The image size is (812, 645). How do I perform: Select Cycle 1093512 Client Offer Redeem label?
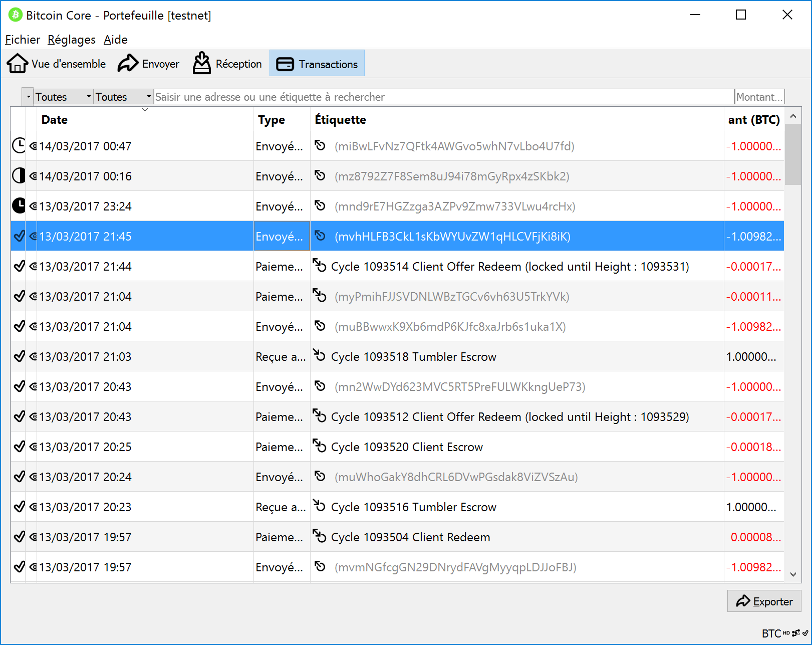510,417
